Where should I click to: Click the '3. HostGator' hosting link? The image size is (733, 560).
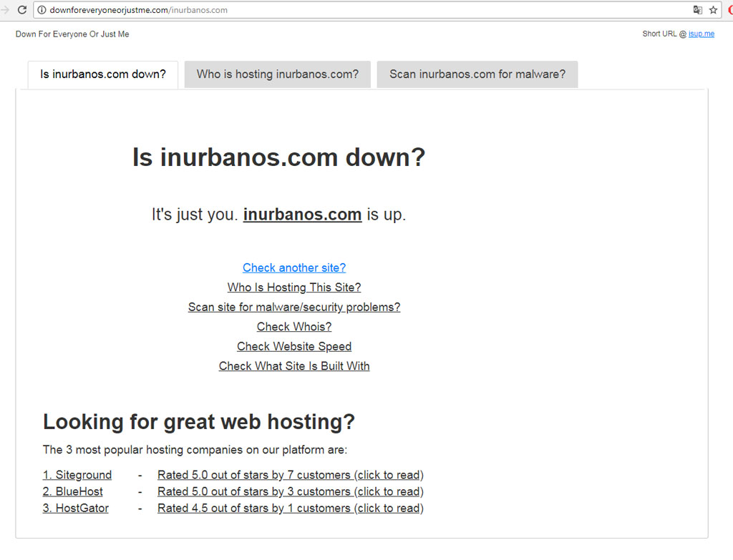pos(76,509)
